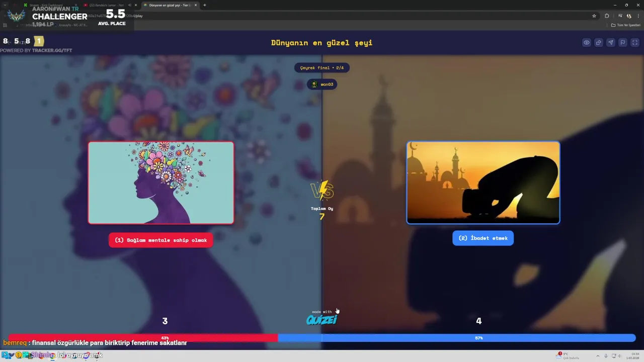Close the Kendrick Lamar tab
The image size is (644, 362).
[x=136, y=5]
